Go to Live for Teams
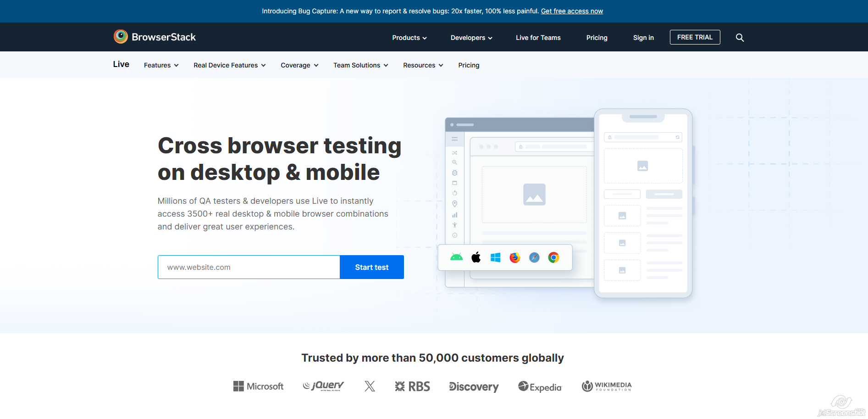The image size is (868, 419). (x=538, y=38)
